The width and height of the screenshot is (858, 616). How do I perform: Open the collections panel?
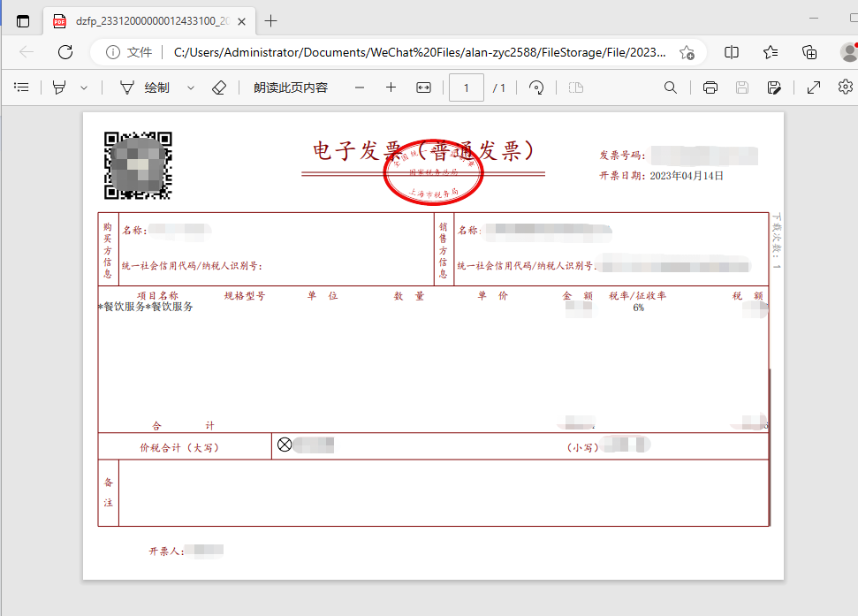(809, 52)
